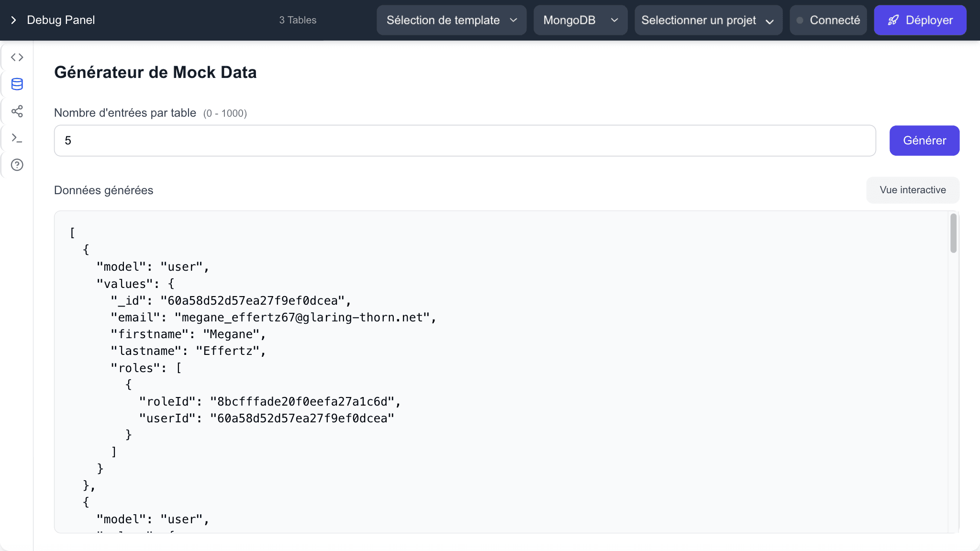This screenshot has height=551, width=980.
Task: Switch display mode via Vue interactive button
Action: (x=913, y=190)
